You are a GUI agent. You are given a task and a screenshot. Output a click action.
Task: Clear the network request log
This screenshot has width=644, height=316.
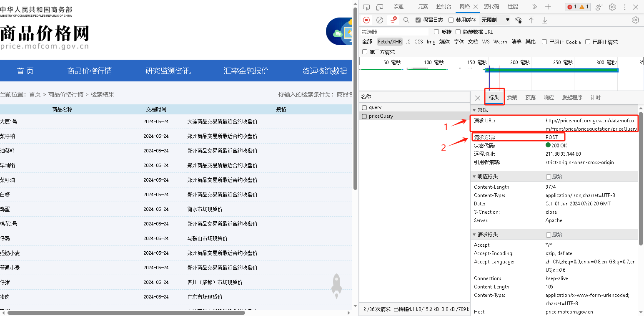379,20
